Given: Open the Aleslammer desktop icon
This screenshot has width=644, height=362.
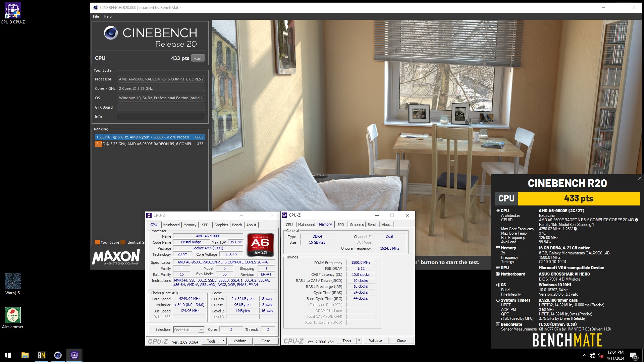Looking at the screenshot, I should pyautogui.click(x=13, y=318).
